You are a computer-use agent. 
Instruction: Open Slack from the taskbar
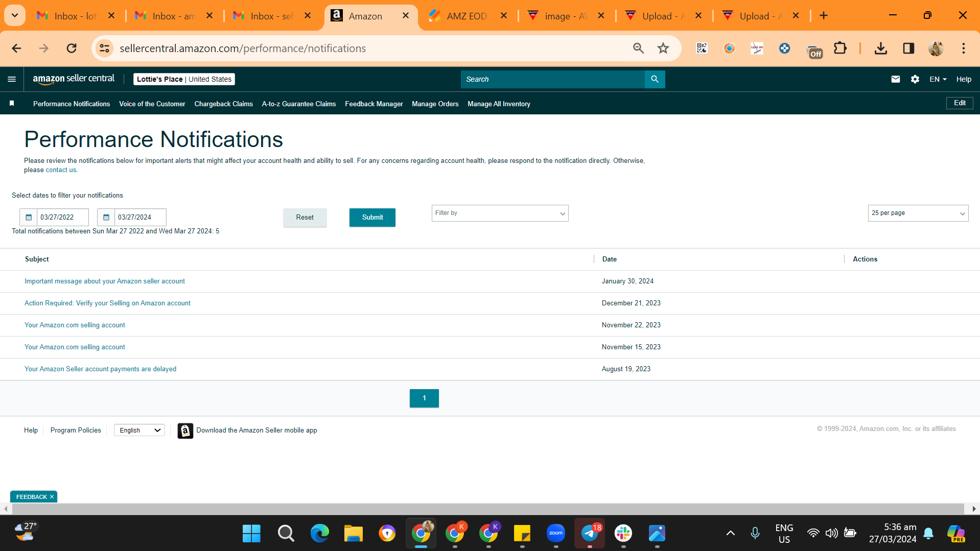pos(623,534)
